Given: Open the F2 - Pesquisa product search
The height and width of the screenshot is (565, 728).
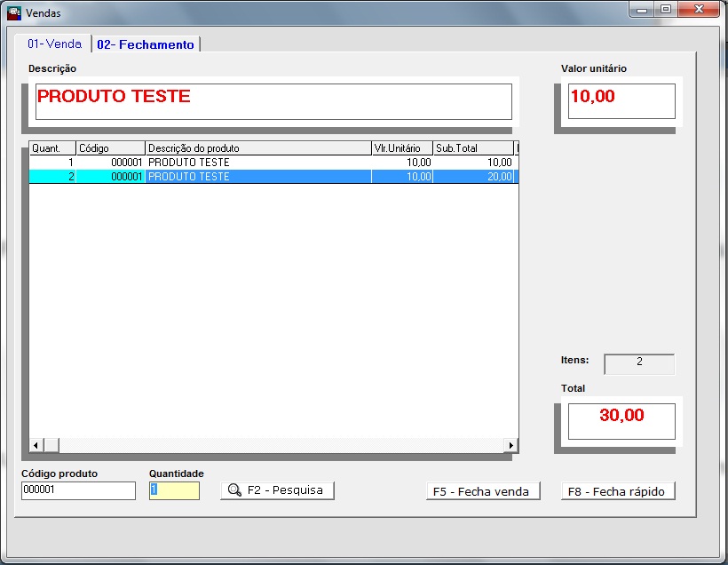Looking at the screenshot, I should pyautogui.click(x=277, y=490).
